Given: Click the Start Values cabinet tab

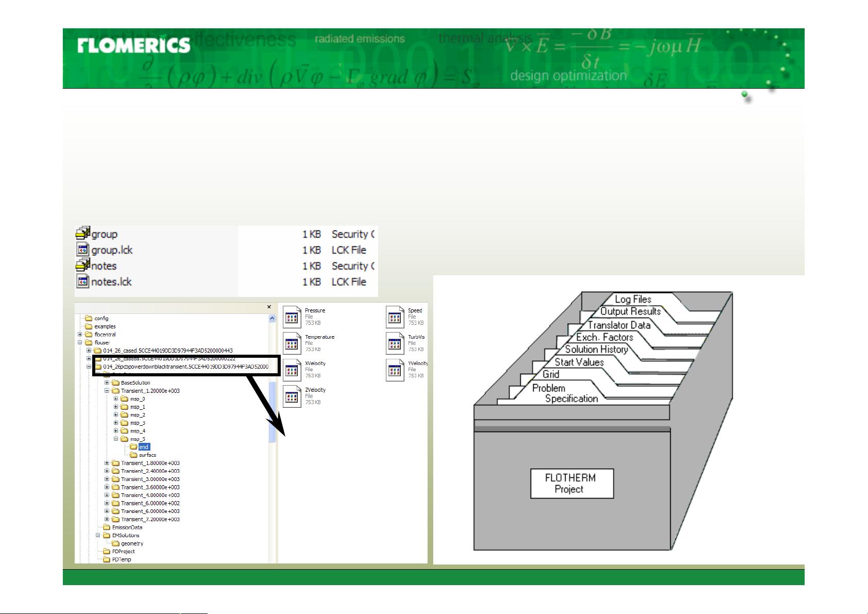Looking at the screenshot, I should pyautogui.click(x=579, y=362).
